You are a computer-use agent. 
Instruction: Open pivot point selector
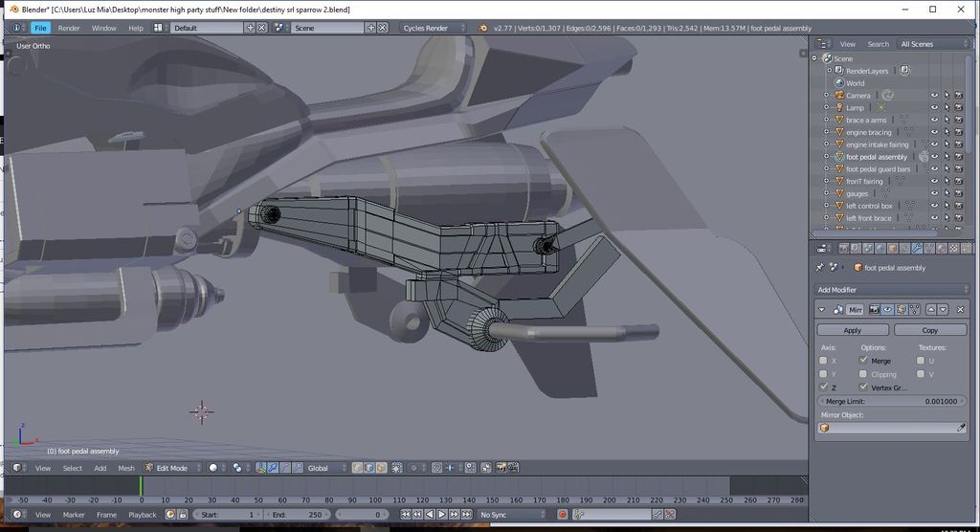[x=240, y=468]
